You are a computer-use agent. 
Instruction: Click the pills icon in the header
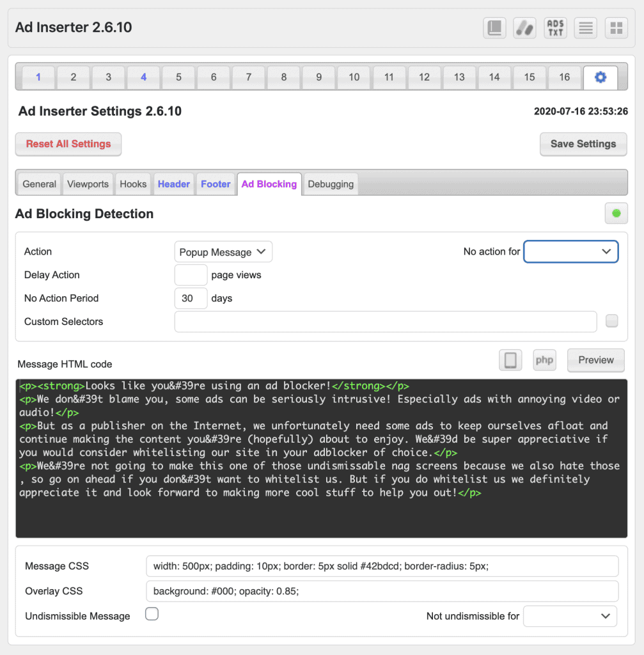(x=524, y=28)
